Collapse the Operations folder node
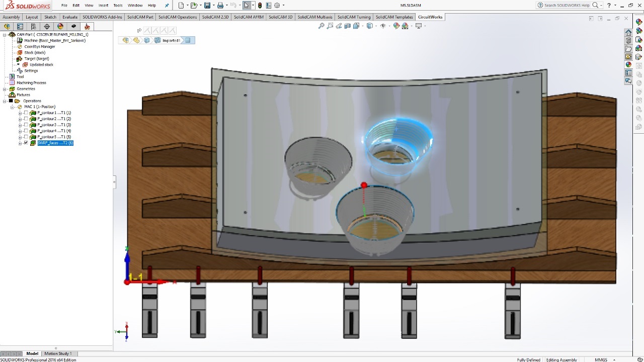This screenshot has height=362, width=644. coord(5,101)
